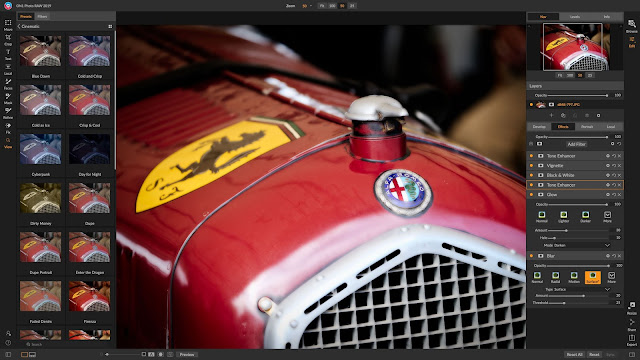Select the Mask tool
Viewport: 640px width, 360px height.
pos(8,98)
